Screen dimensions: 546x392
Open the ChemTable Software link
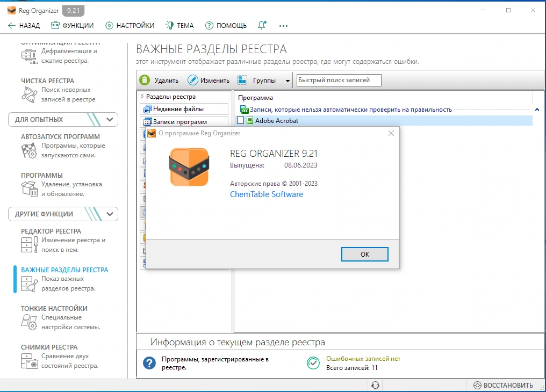tap(267, 194)
